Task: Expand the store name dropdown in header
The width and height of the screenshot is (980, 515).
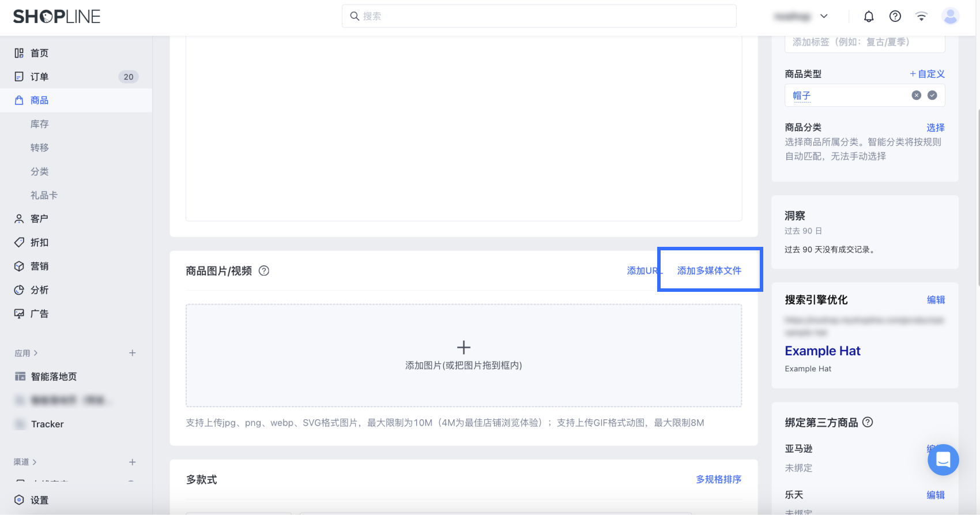Action: 824,17
